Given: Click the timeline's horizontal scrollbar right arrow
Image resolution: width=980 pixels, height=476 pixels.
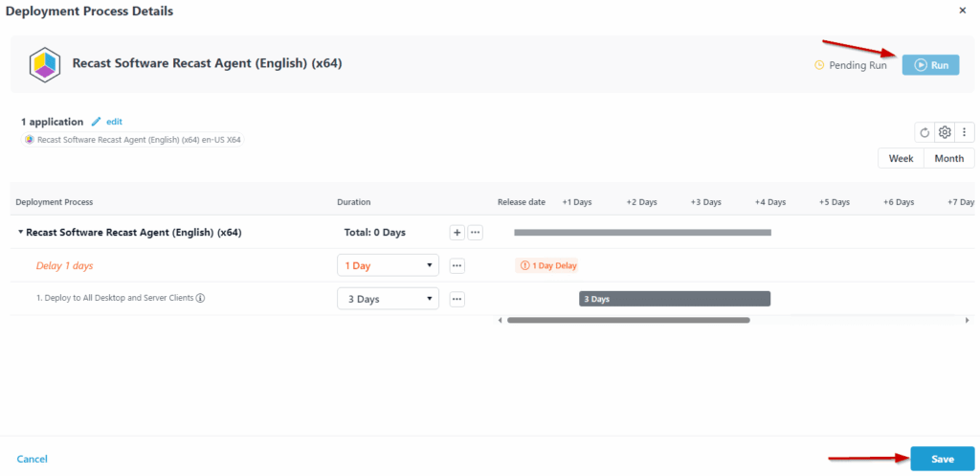Looking at the screenshot, I should tap(969, 320).
